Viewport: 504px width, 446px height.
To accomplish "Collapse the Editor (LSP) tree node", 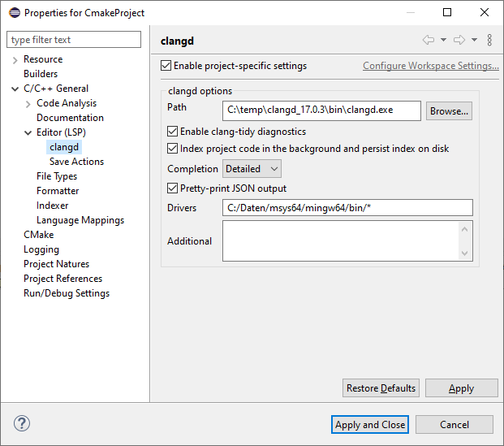I will pyautogui.click(x=28, y=132).
